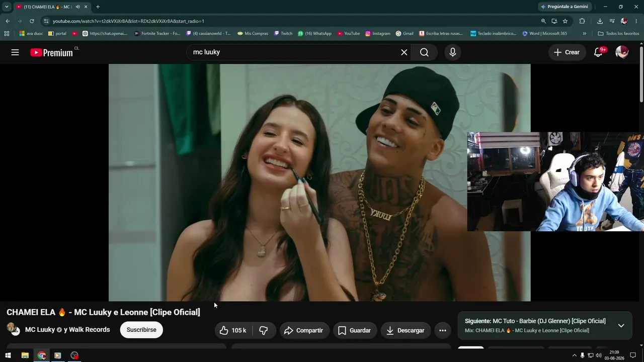Save the video with Guardar

[x=355, y=330]
